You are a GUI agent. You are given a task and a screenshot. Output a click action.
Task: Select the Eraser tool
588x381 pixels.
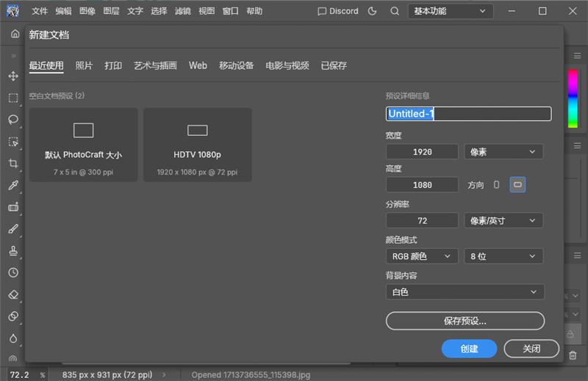click(13, 294)
